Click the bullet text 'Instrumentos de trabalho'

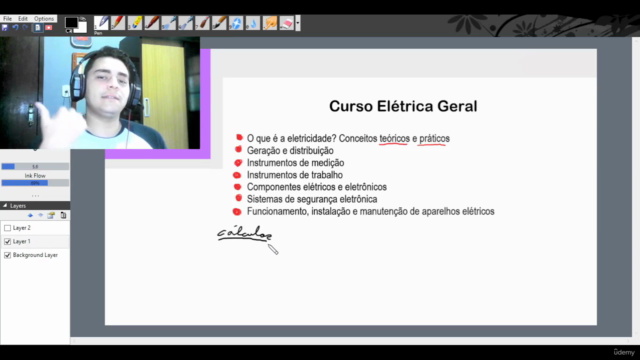click(x=295, y=175)
